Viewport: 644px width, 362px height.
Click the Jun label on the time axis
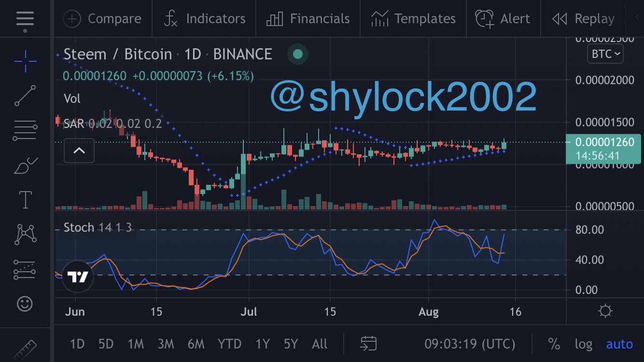click(75, 311)
